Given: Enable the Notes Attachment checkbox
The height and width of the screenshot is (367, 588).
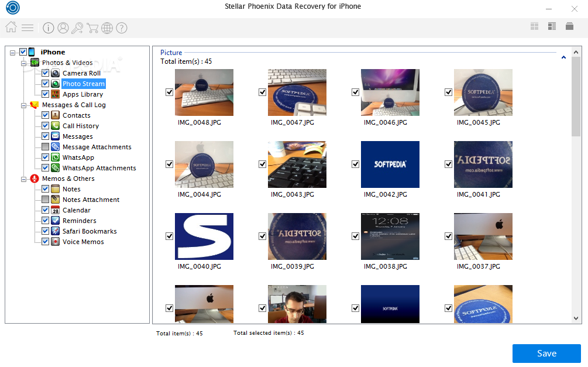Looking at the screenshot, I should [45, 199].
